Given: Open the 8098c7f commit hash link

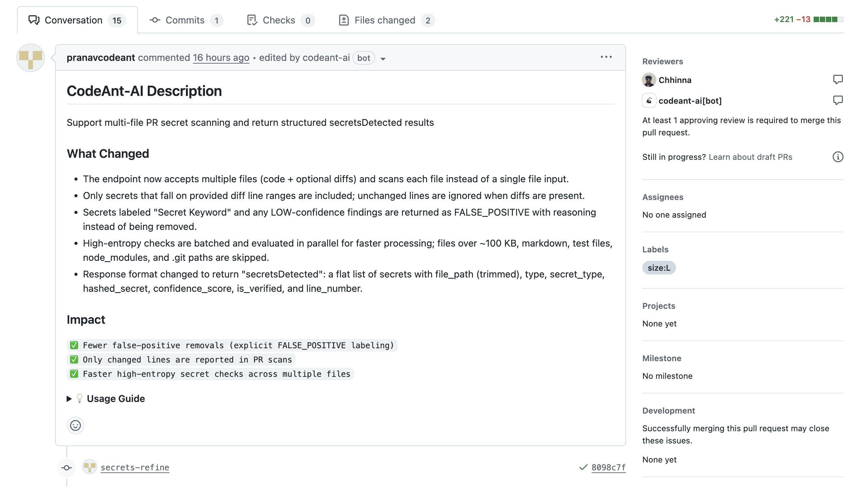Looking at the screenshot, I should point(608,467).
